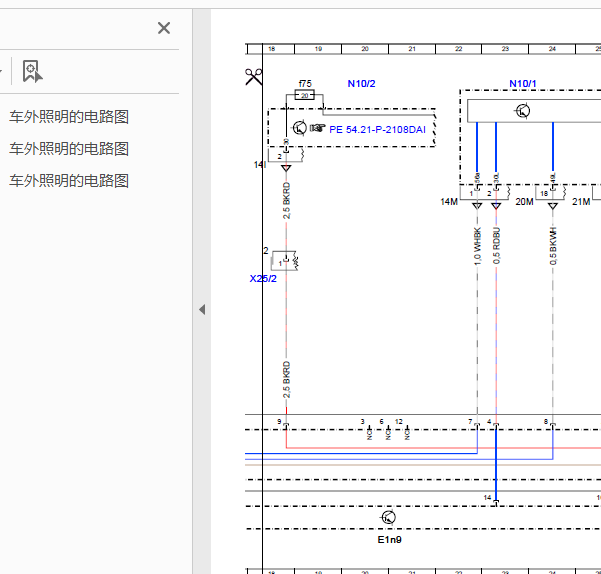Click pin 12 on the lower connector

point(399,421)
